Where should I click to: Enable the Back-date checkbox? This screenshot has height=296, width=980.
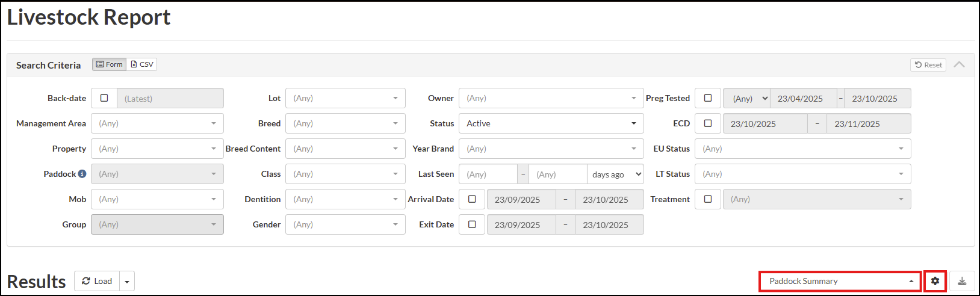[x=104, y=98]
